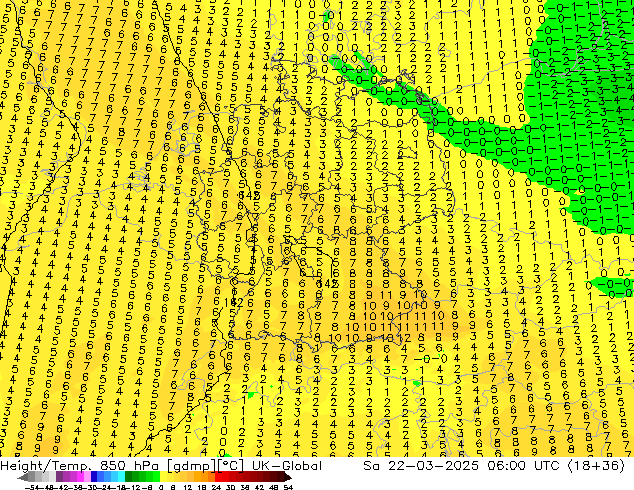Click the "UK-Global" model label

point(287,466)
